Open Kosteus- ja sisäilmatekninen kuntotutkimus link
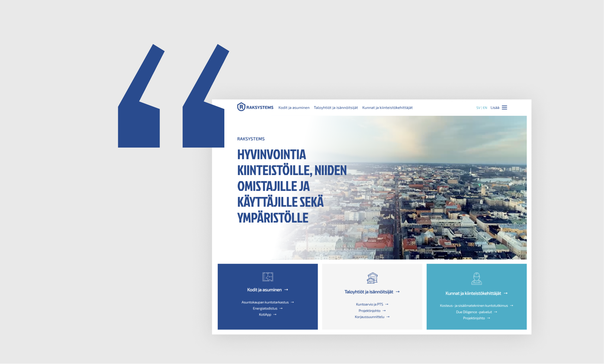The height and width of the screenshot is (364, 604). [476, 306]
